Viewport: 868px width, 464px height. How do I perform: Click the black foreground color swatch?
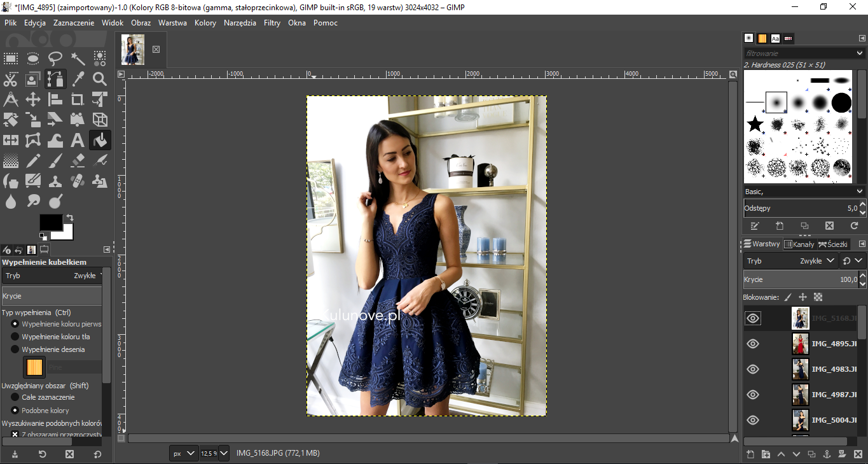pyautogui.click(x=50, y=221)
